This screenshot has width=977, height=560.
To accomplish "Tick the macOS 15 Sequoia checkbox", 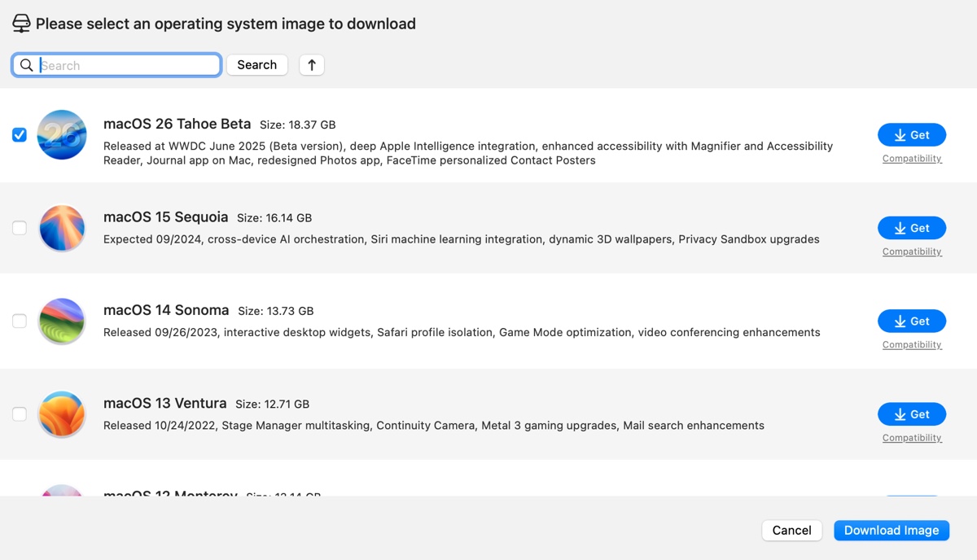I will [x=20, y=228].
